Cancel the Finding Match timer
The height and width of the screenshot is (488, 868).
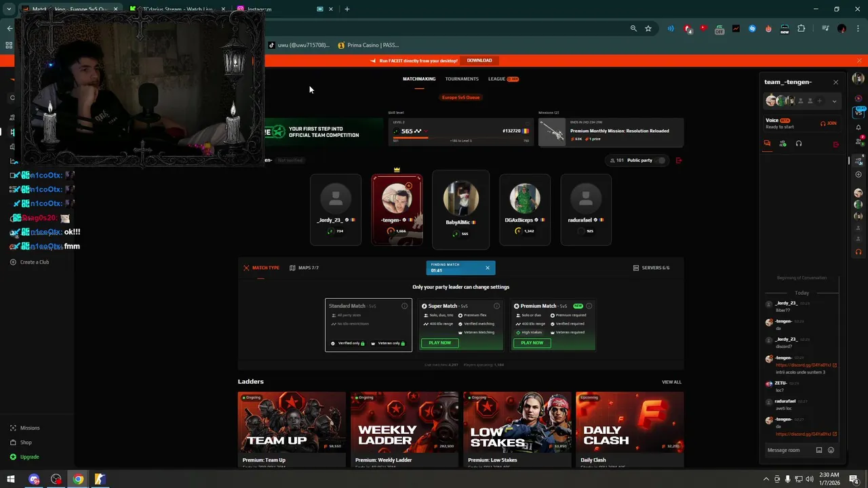[487, 268]
